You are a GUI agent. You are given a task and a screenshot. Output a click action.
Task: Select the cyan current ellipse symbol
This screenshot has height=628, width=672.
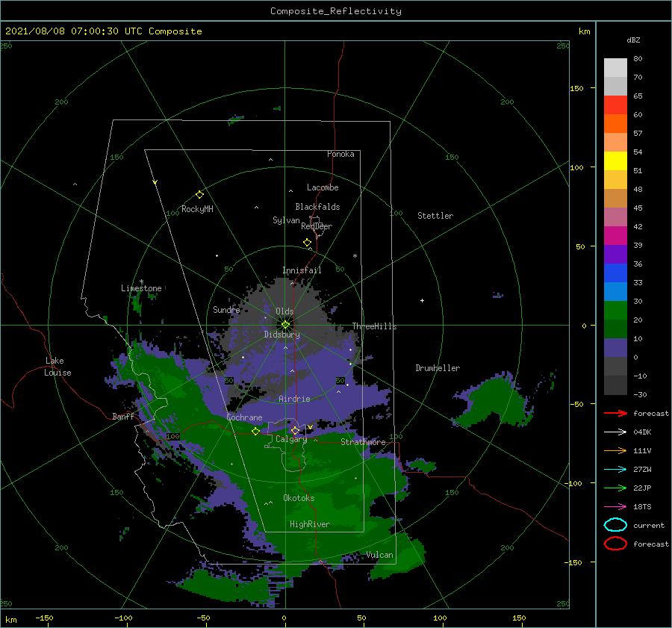(x=615, y=525)
